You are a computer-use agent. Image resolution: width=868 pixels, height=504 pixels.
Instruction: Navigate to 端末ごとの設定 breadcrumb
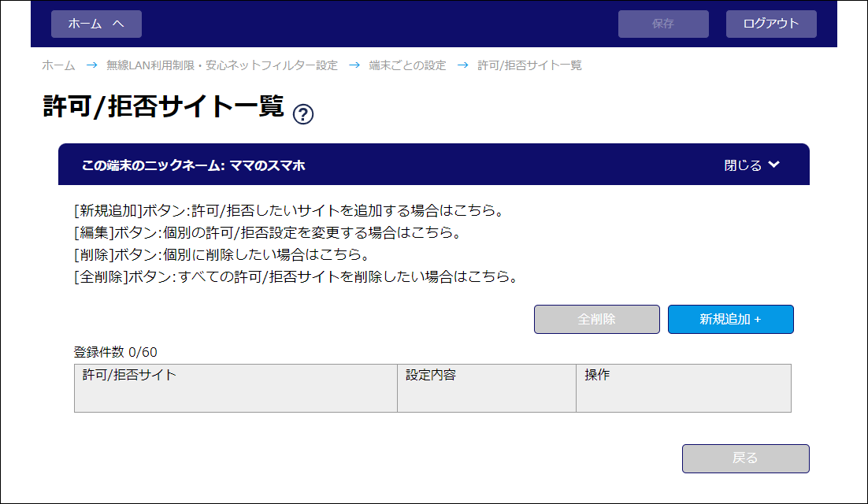407,65
